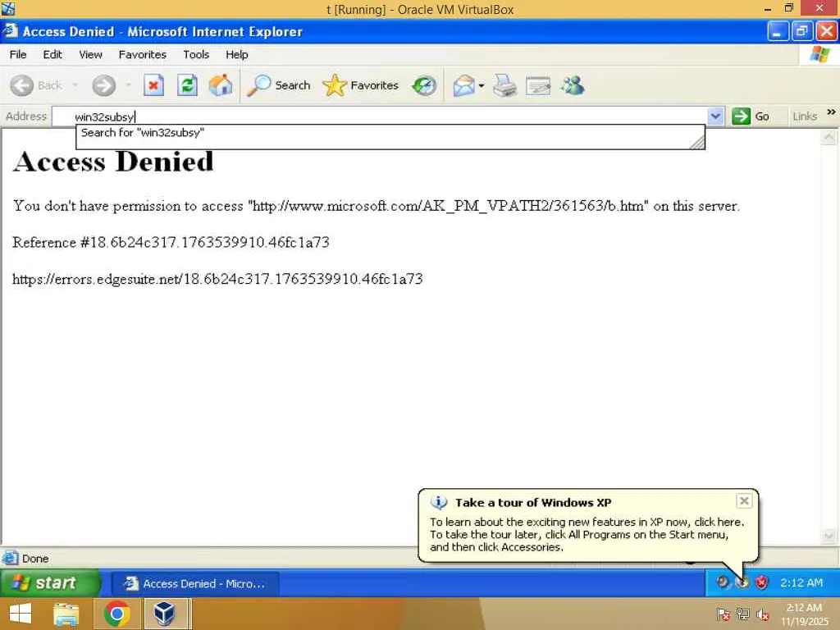Image resolution: width=840 pixels, height=630 pixels.
Task: Open the Tools menu
Action: tap(196, 55)
